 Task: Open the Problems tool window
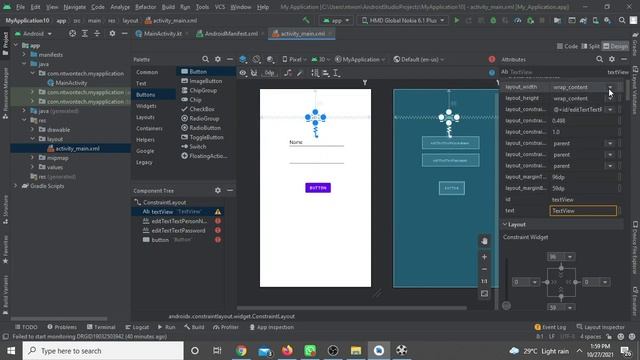point(62,327)
